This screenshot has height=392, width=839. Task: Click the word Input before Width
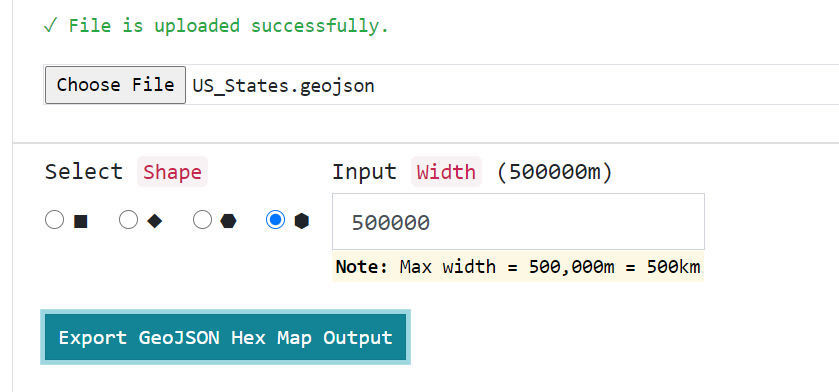pos(364,172)
